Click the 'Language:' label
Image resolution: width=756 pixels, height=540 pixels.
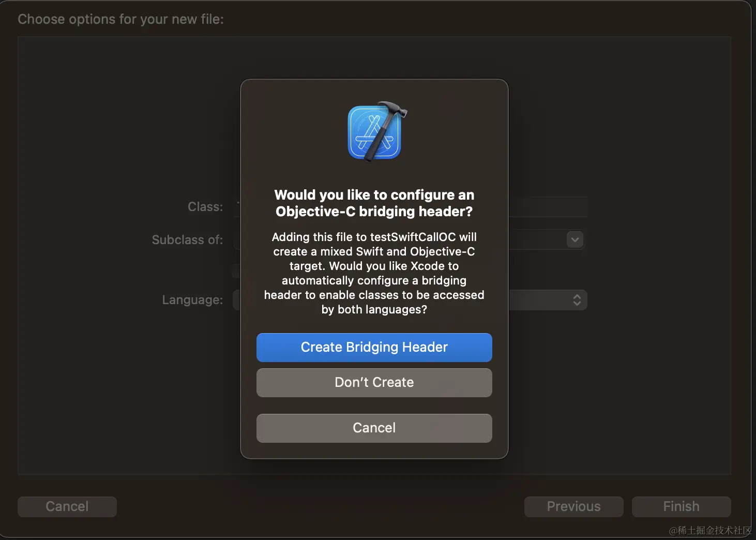click(x=192, y=300)
